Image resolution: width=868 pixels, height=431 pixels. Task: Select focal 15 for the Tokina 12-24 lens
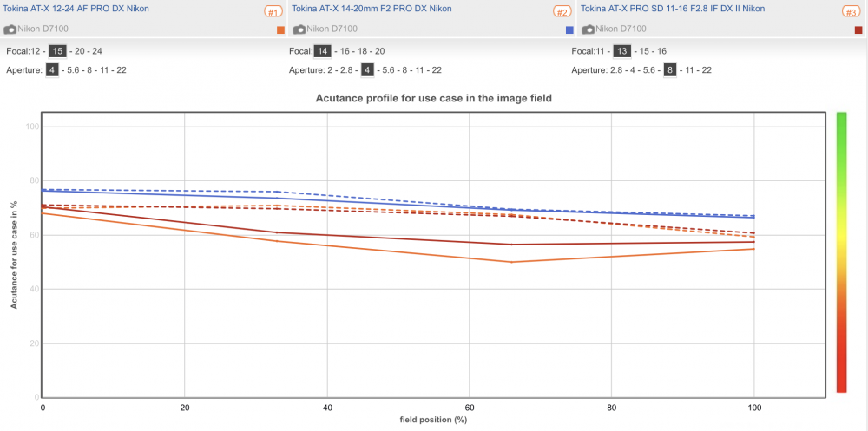coord(57,51)
